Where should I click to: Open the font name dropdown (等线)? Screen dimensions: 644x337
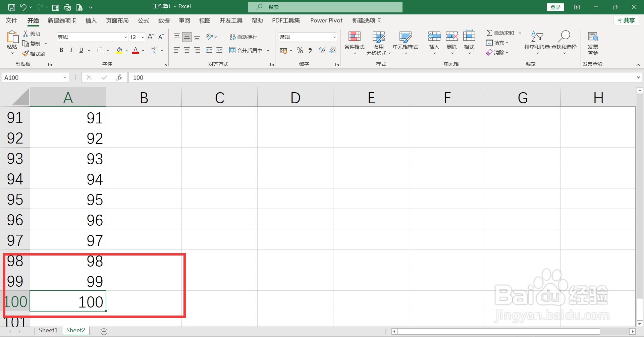tap(125, 37)
